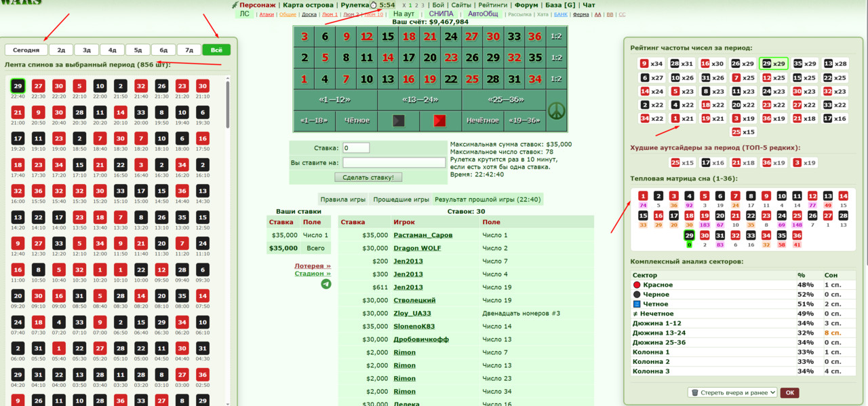Select roulette table cell 36
The width and height of the screenshot is (868, 406).
pos(535,37)
